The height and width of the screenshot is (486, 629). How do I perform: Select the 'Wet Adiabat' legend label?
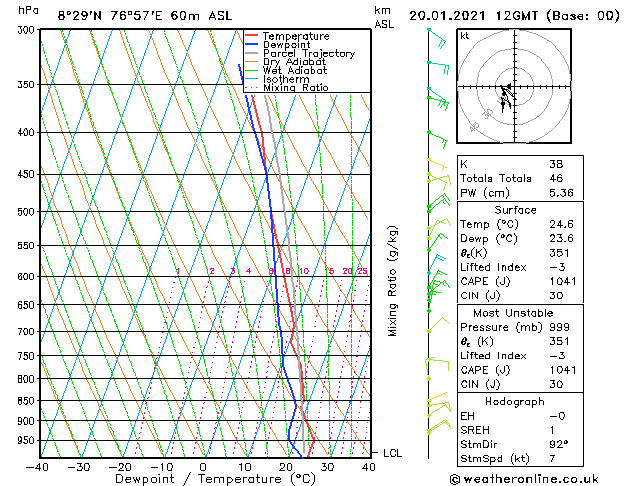pos(295,70)
